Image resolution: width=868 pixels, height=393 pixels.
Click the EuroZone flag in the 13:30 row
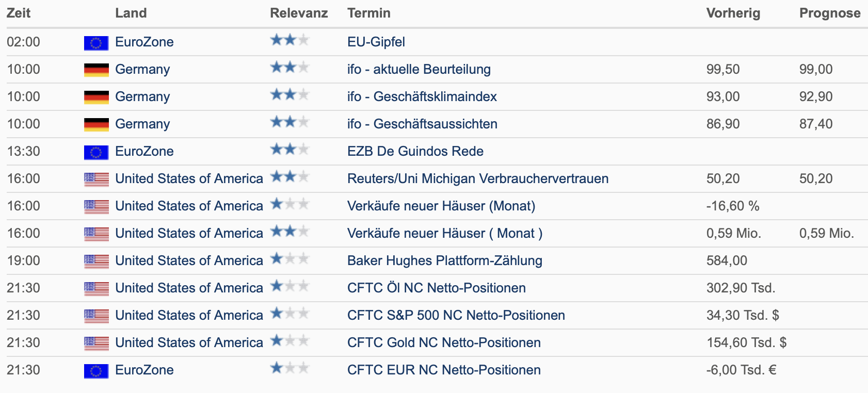pyautogui.click(x=97, y=152)
